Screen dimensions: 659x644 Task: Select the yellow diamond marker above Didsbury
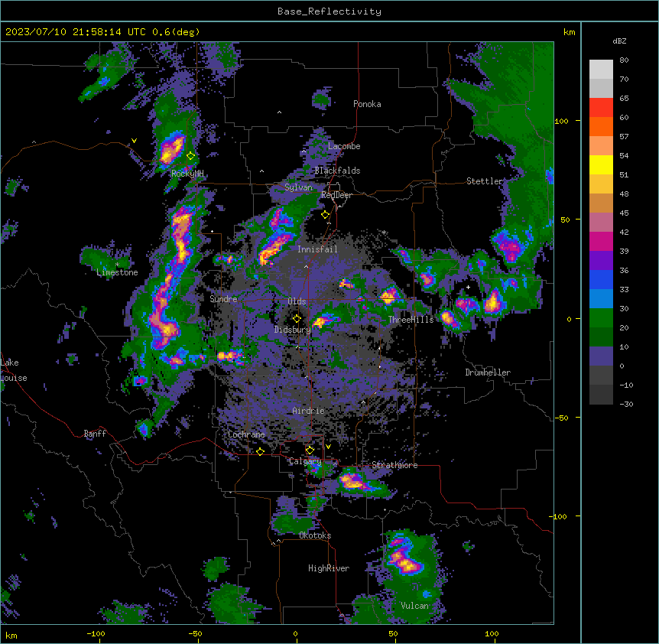297,319
